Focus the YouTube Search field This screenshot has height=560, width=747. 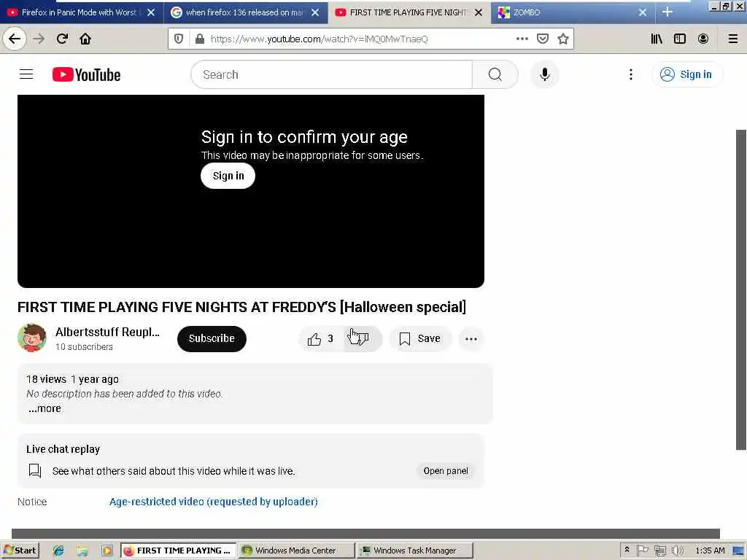pyautogui.click(x=332, y=74)
